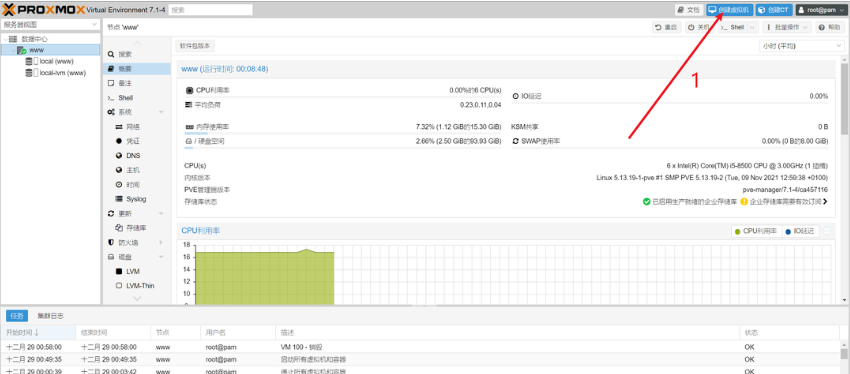Click the top 搜索 search input field

[x=211, y=10]
